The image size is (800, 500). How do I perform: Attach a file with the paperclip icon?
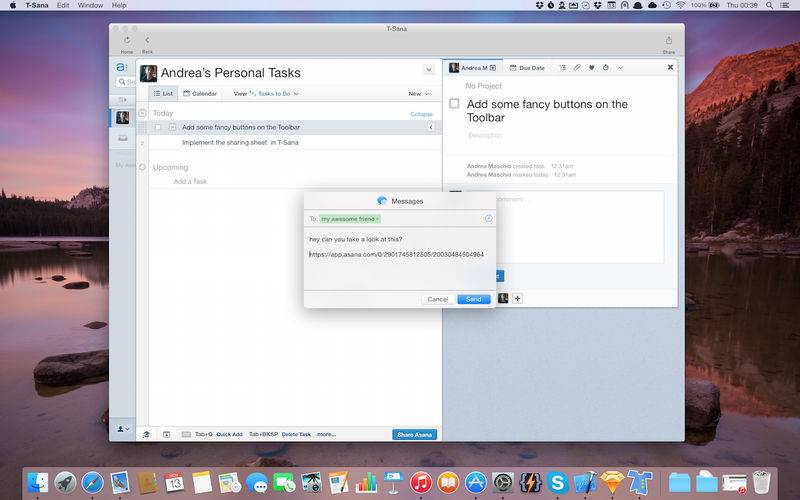(577, 67)
